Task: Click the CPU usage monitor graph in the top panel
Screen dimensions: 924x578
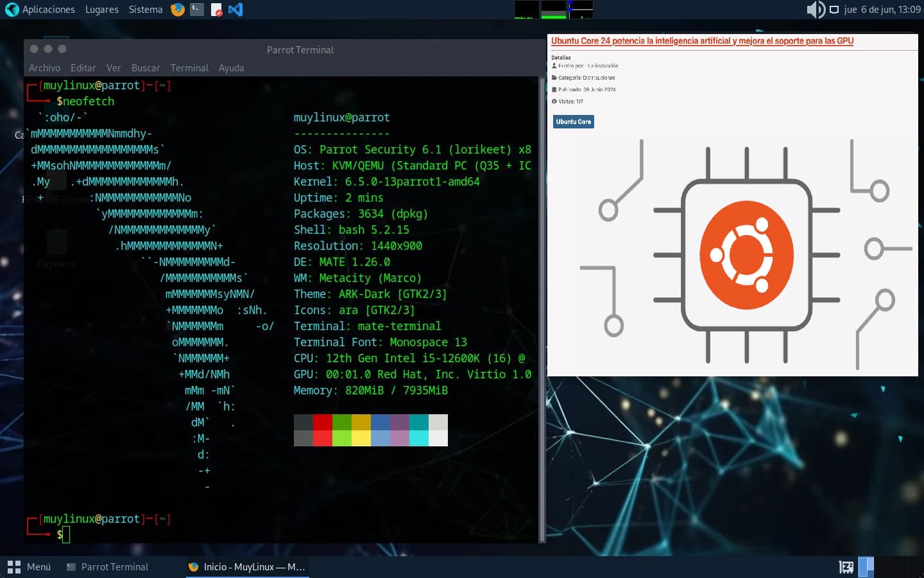Action: click(527, 10)
